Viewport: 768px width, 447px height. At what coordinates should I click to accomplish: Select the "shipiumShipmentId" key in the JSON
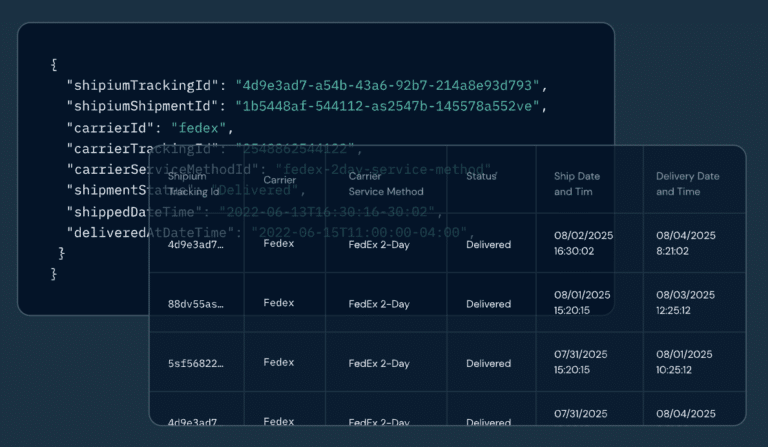tap(142, 106)
